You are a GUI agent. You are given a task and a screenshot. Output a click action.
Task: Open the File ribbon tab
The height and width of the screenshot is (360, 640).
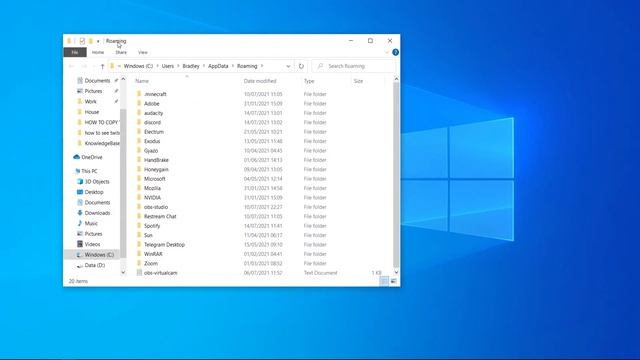coord(75,52)
